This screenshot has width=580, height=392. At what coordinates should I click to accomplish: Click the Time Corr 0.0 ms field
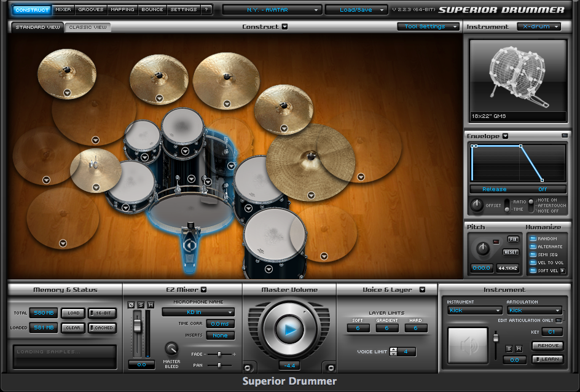pyautogui.click(x=220, y=324)
